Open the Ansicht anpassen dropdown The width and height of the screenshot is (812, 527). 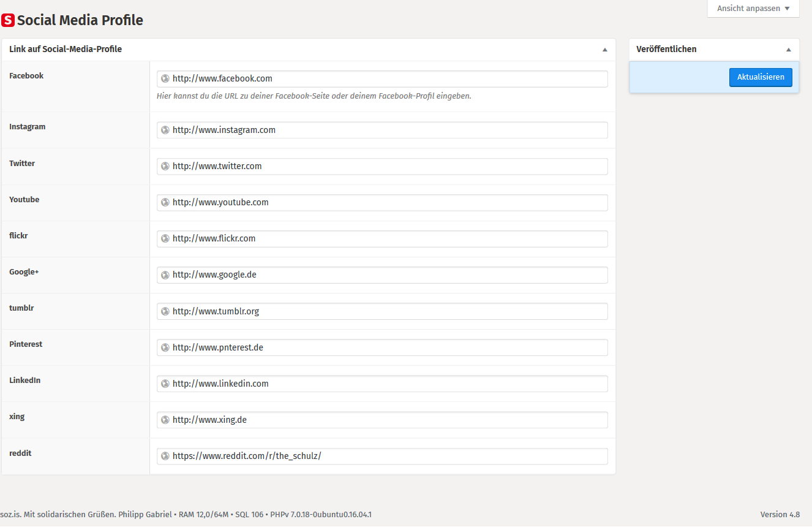(753, 9)
